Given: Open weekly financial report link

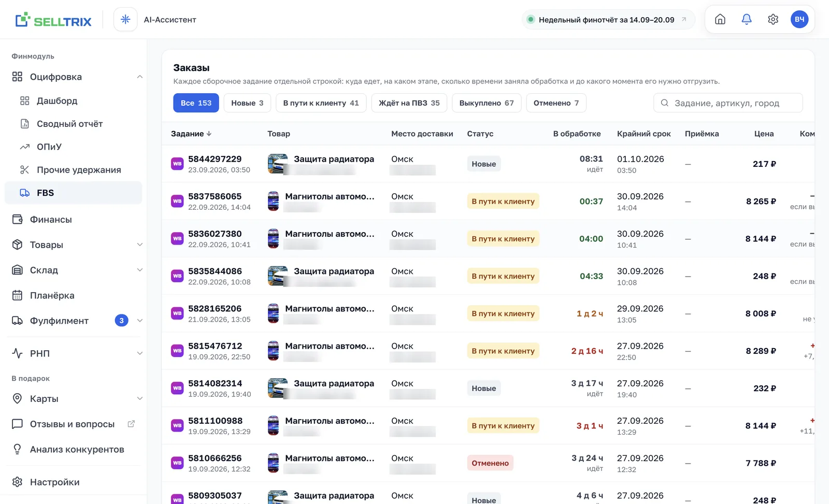Looking at the screenshot, I should tap(608, 20).
